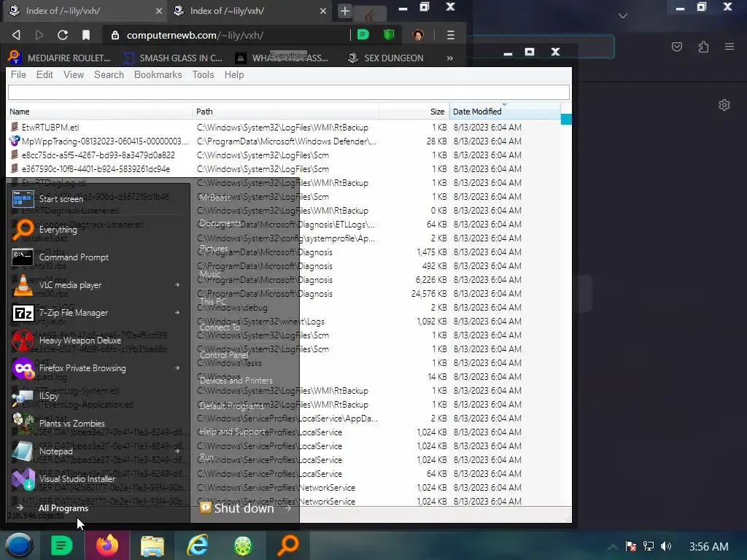Open Firefox settings gear icon
The width and height of the screenshot is (747, 560).
pos(724,105)
